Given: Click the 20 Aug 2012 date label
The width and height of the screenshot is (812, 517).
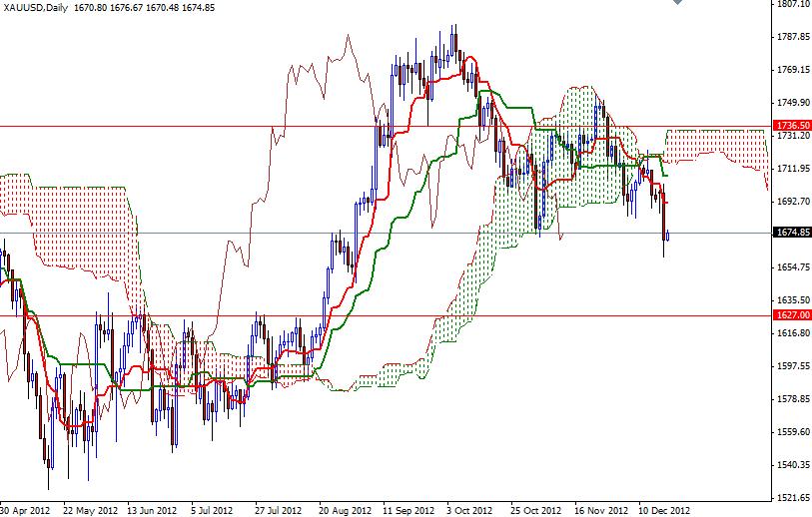Looking at the screenshot, I should [x=346, y=510].
